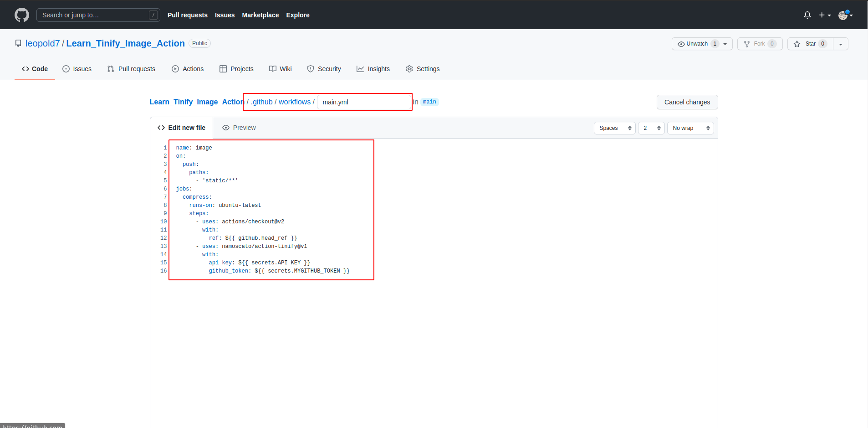Switch to the Preview tab

click(239, 128)
